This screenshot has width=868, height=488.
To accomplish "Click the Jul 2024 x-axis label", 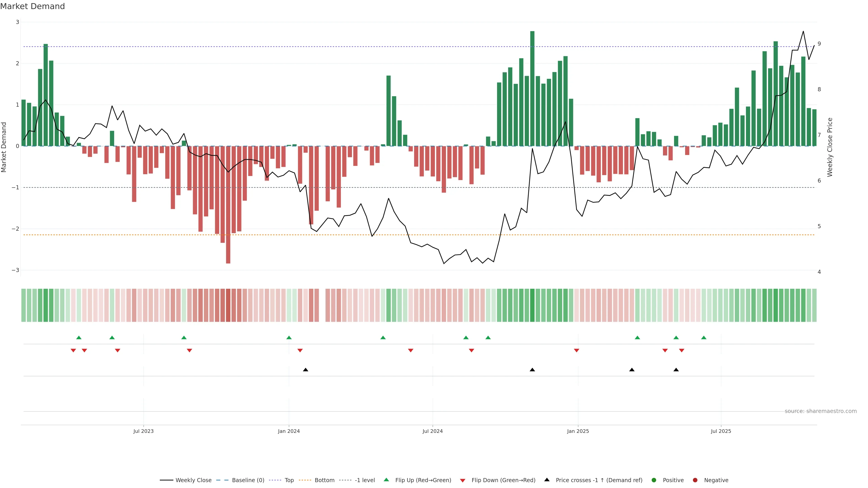I will coord(433,431).
